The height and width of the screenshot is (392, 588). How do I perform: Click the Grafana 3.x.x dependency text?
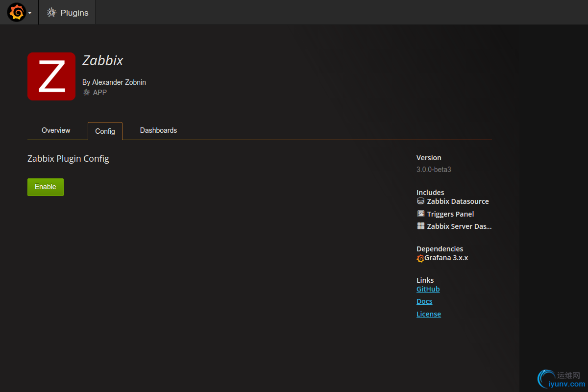(446, 258)
